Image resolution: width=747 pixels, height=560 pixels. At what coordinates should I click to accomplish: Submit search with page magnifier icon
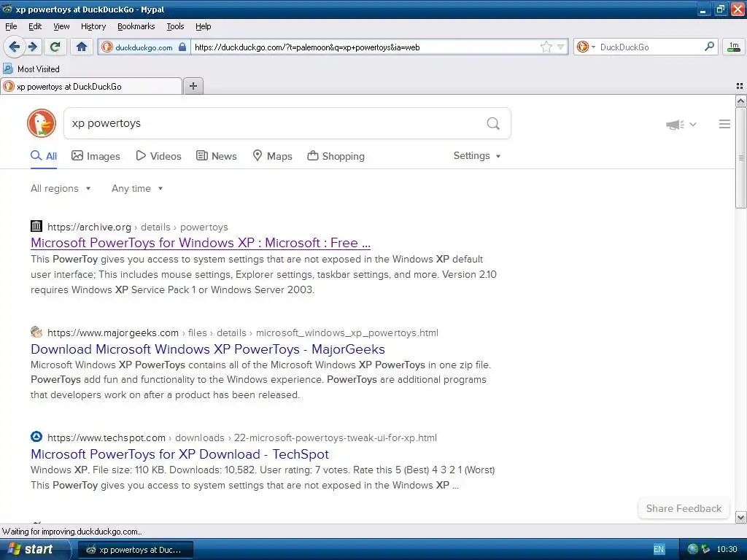pos(493,123)
